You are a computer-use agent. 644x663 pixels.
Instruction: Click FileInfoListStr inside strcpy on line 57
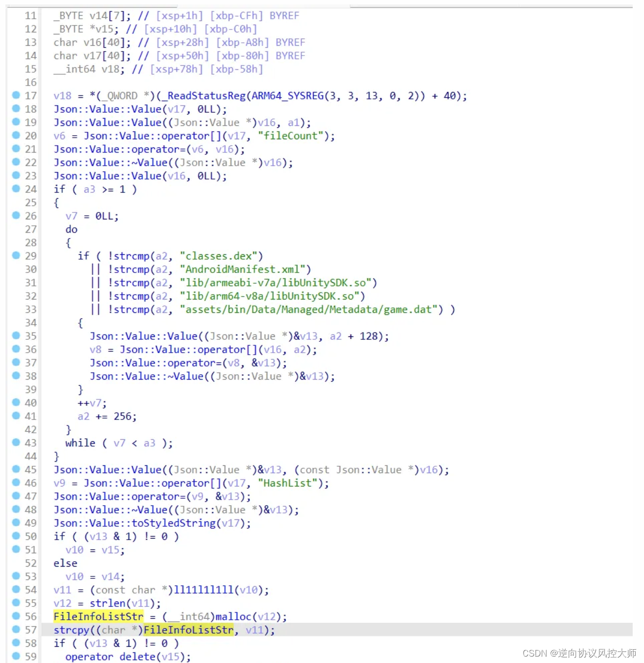coord(188,630)
